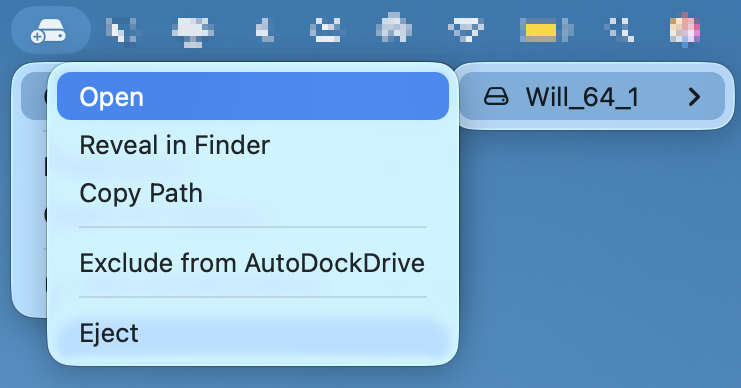This screenshot has height=388, width=741.
Task: Open the colorful menu bar icon
Action: (685, 30)
